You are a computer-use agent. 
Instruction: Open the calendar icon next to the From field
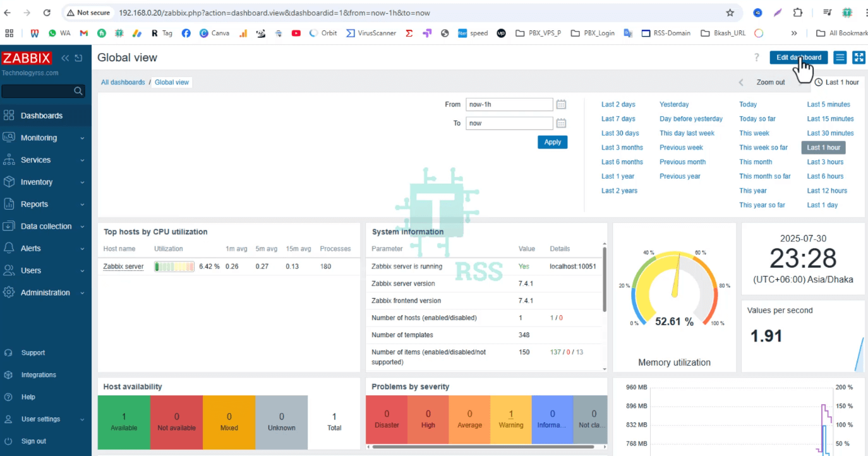click(x=561, y=104)
